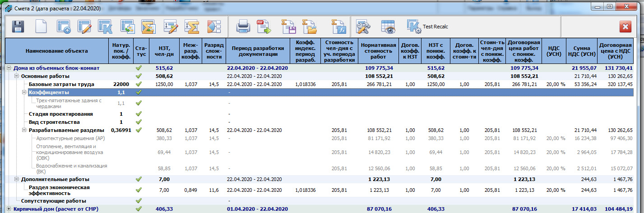This screenshot has height=213, width=644.
Task: Click Договорная цена с НДС (УСН) header
Action: pos(615,51)
